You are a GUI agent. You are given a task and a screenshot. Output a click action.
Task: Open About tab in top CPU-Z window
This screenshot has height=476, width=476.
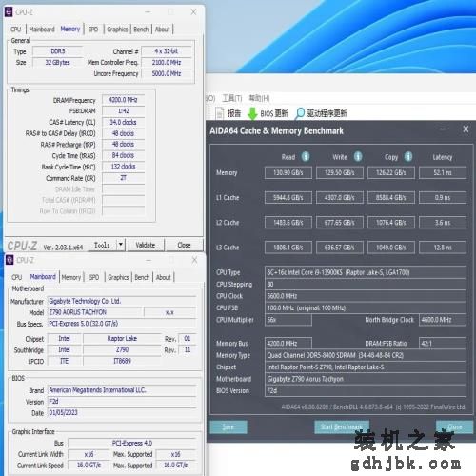click(x=163, y=30)
